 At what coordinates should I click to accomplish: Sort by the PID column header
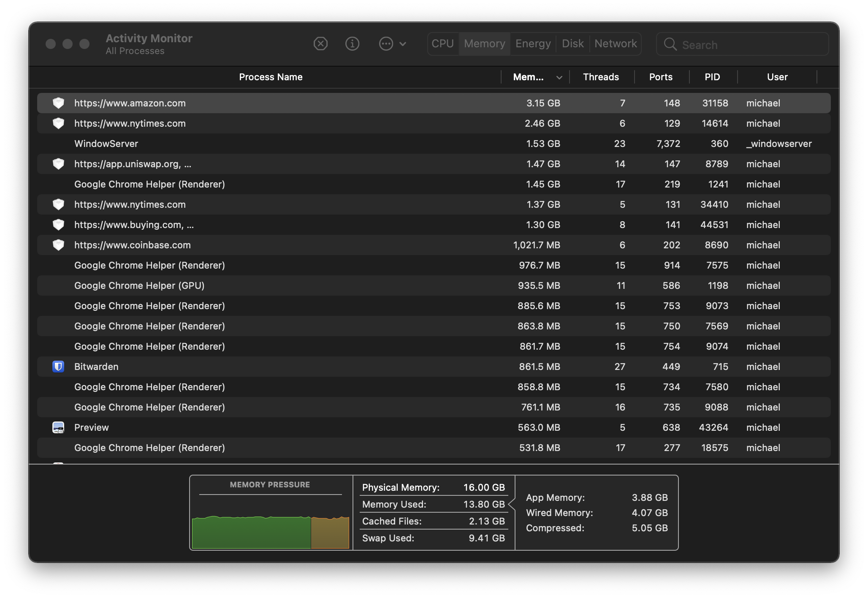pyautogui.click(x=712, y=77)
